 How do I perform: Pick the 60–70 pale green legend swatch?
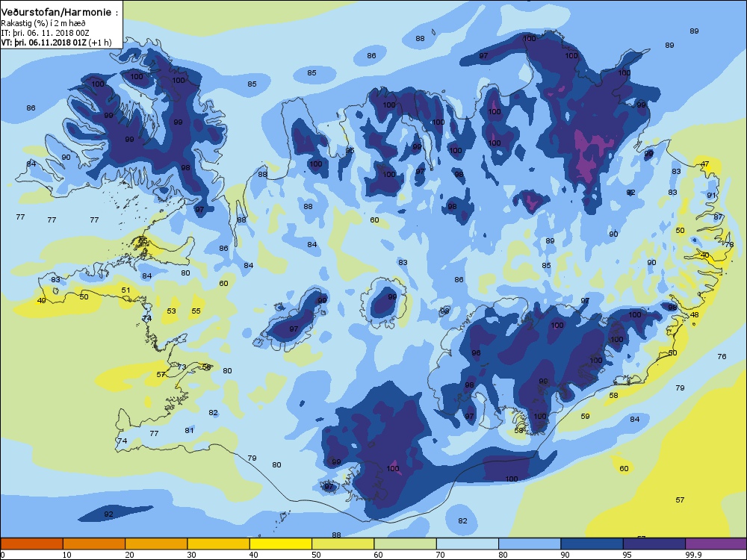click(406, 544)
